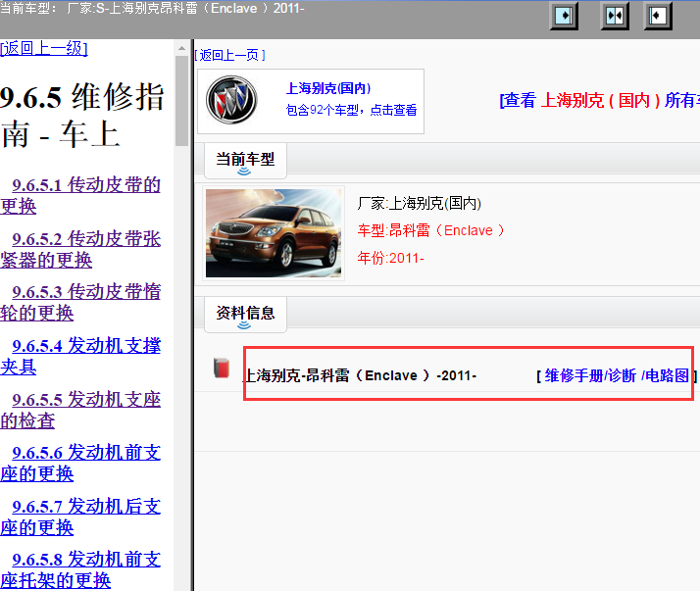
Task: Open 9.6.5.8 发动机前支座托架的更换
Action: coord(80,569)
